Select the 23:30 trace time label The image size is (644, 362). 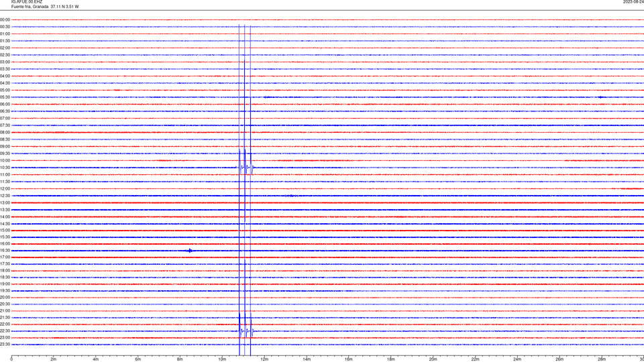(5, 345)
